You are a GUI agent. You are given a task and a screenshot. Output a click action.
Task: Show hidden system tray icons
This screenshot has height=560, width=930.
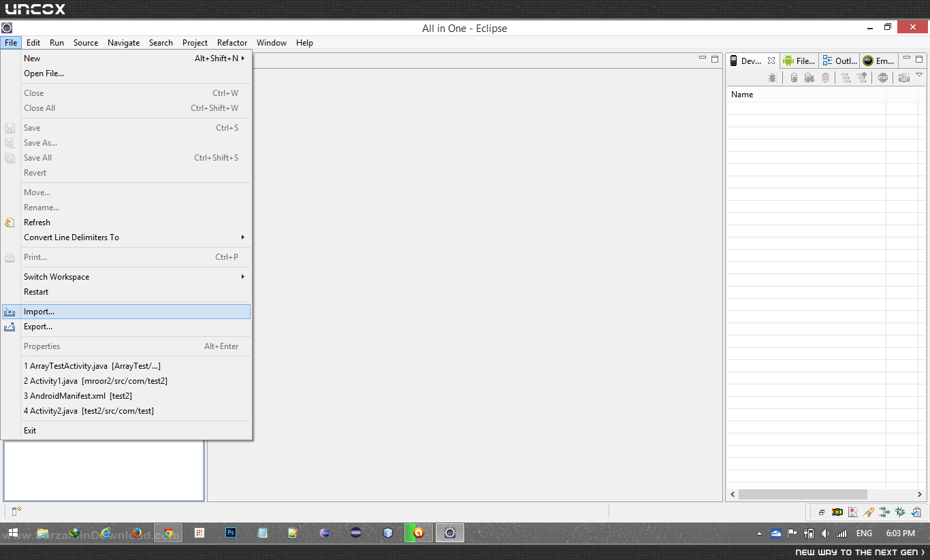point(759,533)
